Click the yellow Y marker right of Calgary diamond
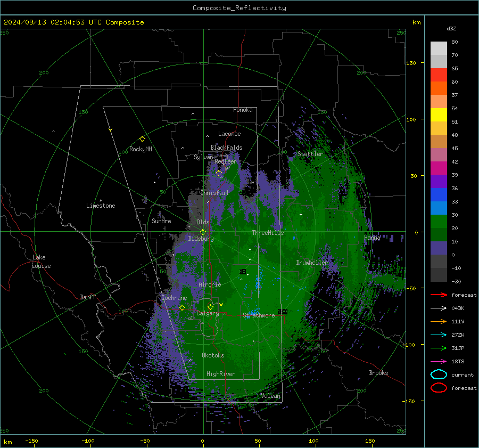This screenshot has height=448, width=479. point(221,305)
